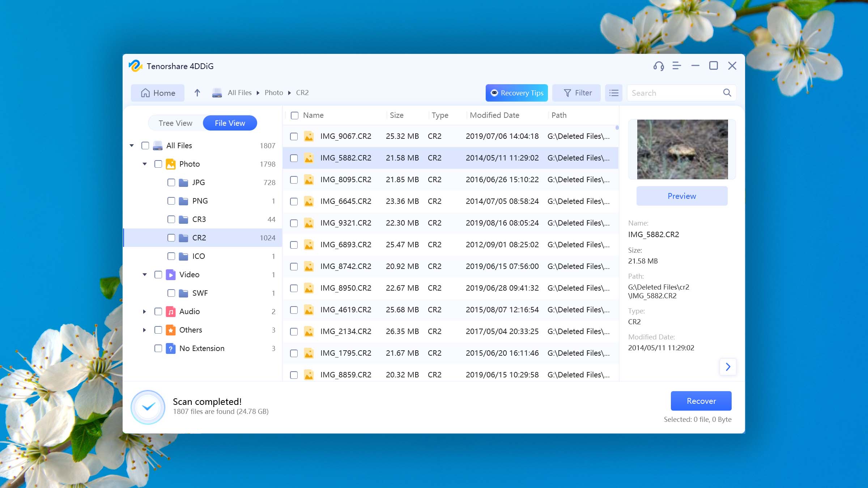The width and height of the screenshot is (868, 488).
Task: Click the Audio category icon
Action: (x=171, y=312)
